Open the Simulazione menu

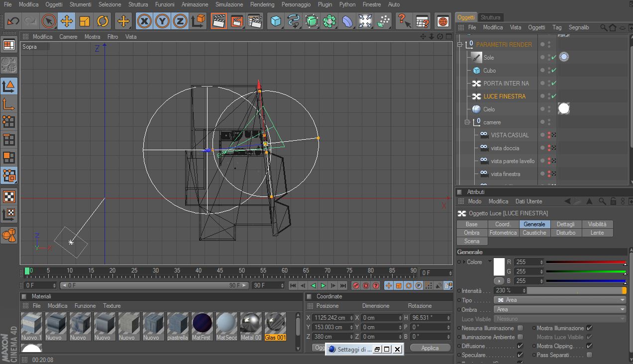coord(229,4)
